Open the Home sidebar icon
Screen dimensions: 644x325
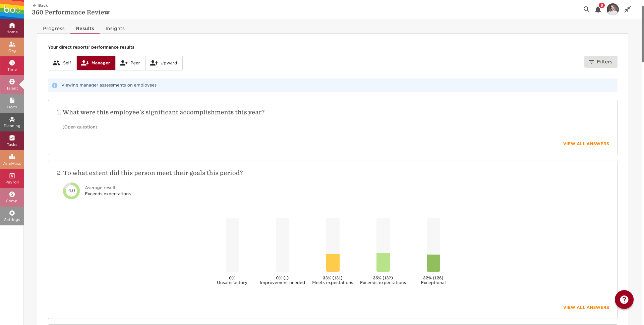(12, 28)
